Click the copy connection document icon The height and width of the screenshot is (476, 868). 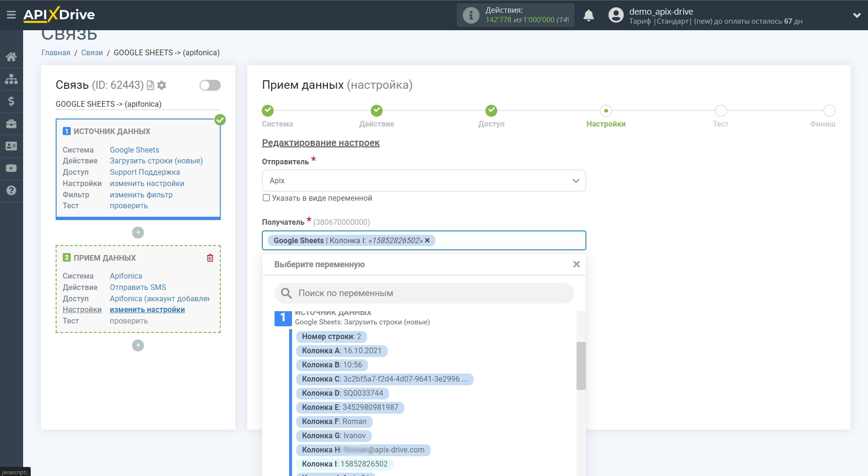click(150, 85)
